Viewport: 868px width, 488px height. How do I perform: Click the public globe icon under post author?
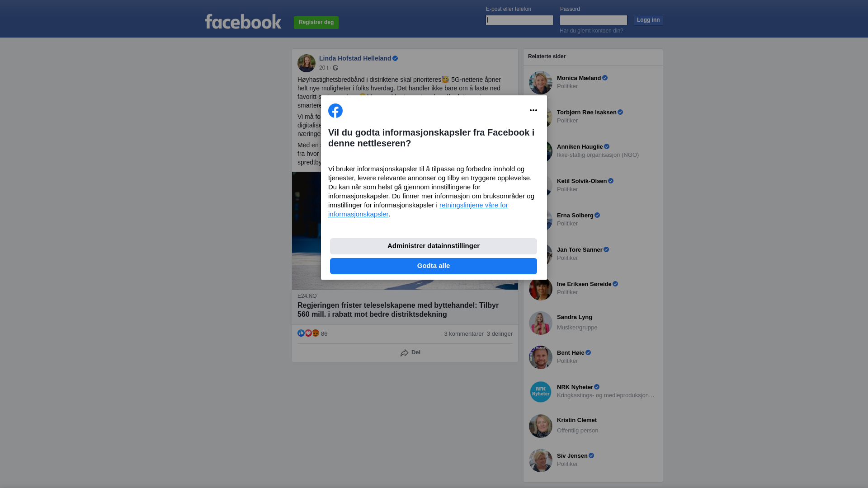[x=335, y=68]
